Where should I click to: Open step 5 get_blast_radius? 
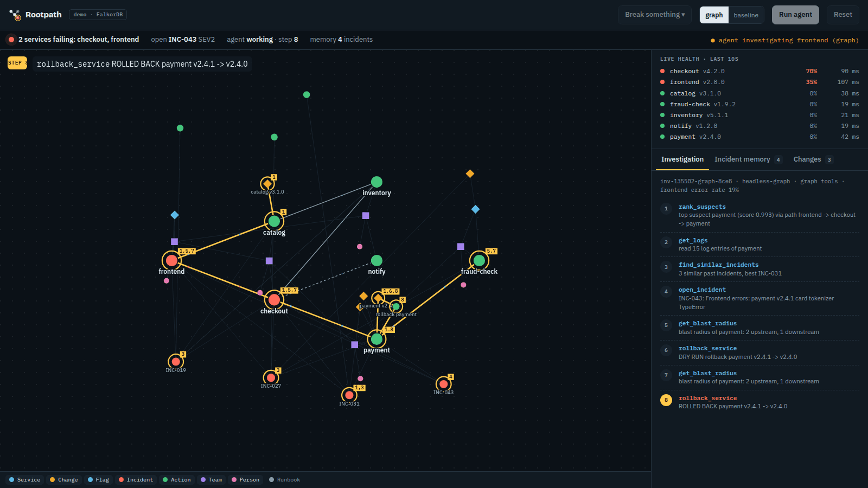[x=759, y=328]
